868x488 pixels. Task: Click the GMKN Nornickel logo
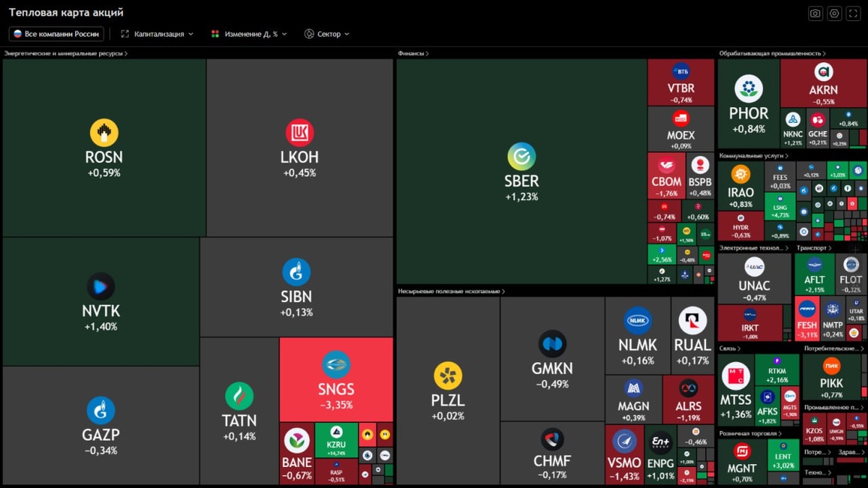(x=552, y=344)
